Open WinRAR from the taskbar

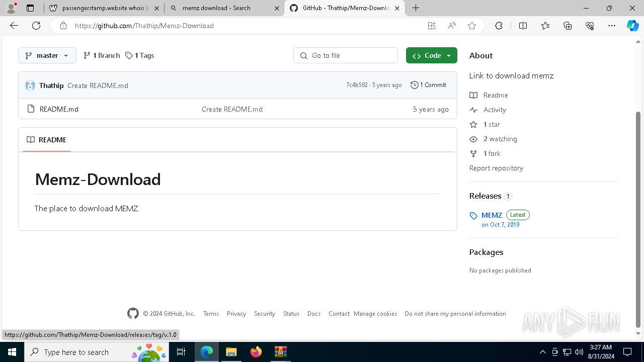coord(280,352)
